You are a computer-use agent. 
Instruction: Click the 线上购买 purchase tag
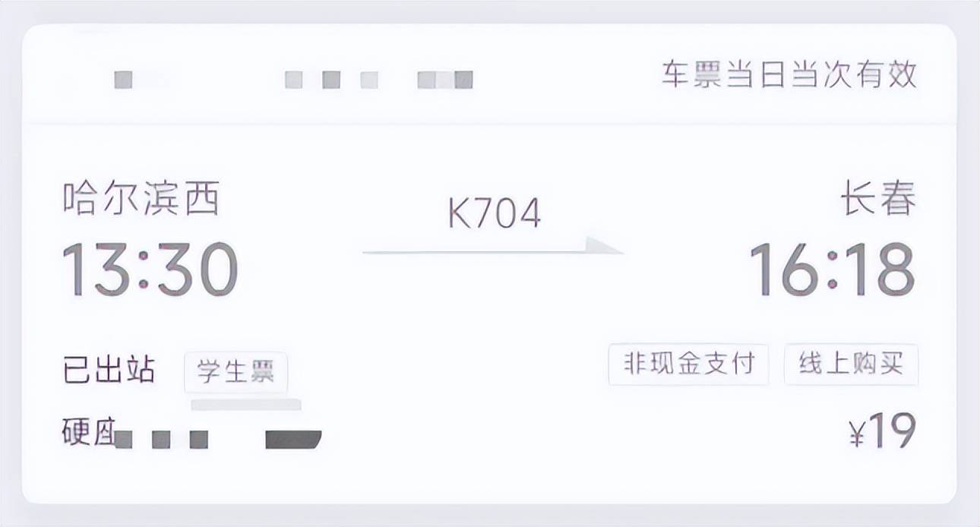tap(851, 364)
